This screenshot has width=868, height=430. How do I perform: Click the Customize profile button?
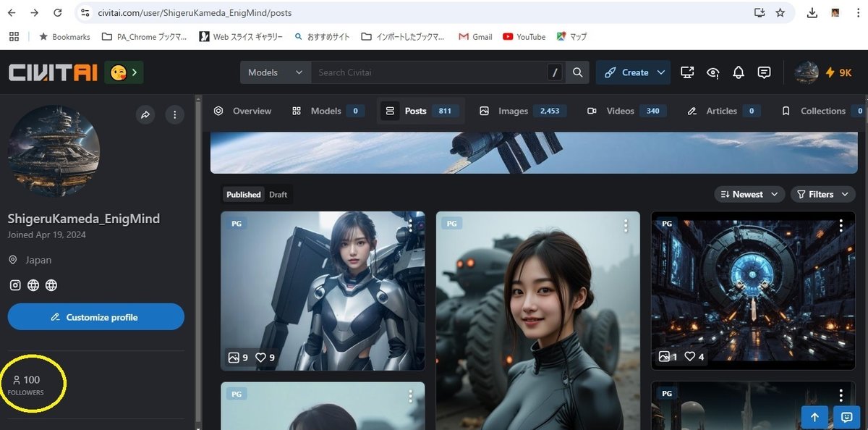95,316
